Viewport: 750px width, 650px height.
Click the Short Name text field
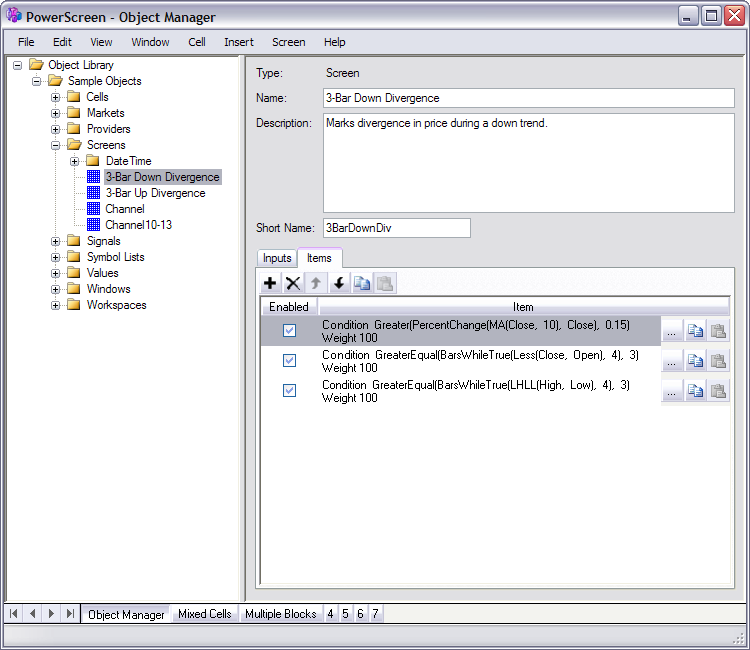click(396, 228)
